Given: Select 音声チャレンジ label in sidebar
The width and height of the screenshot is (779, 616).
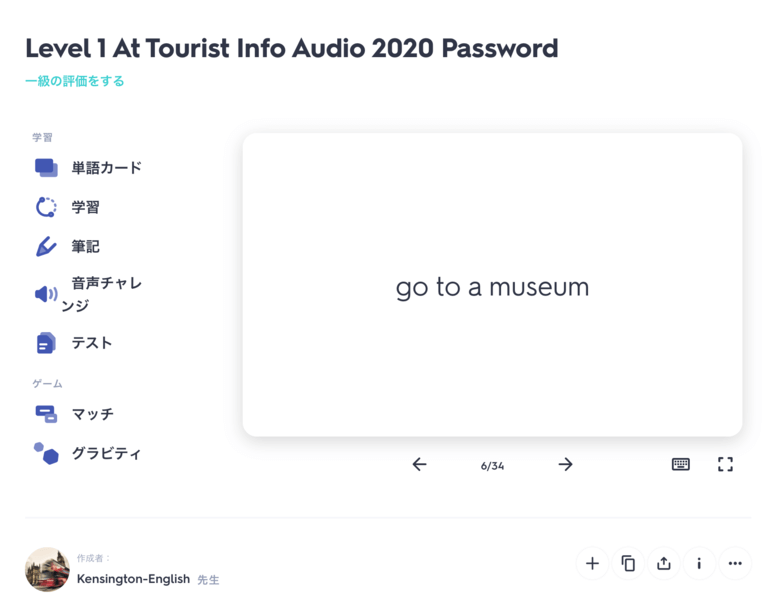Looking at the screenshot, I should click(101, 294).
